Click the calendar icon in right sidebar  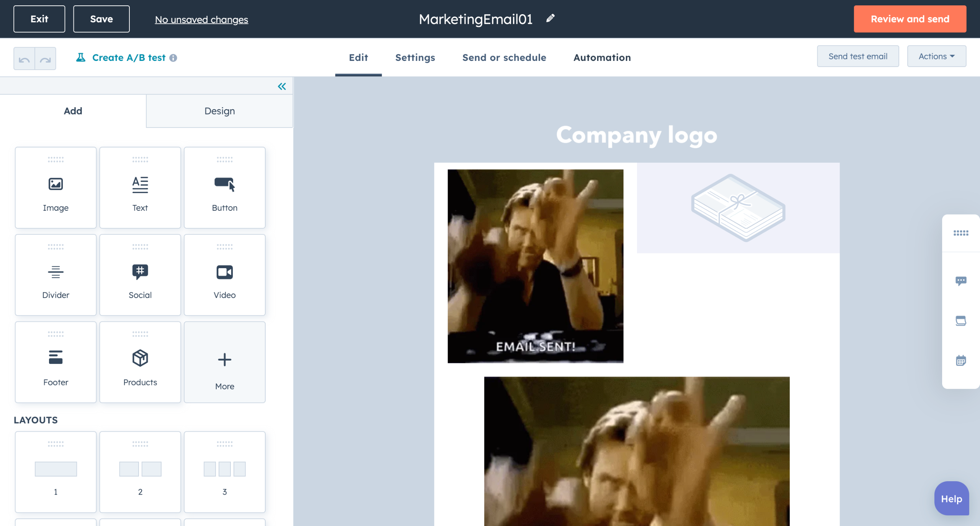pos(961,360)
